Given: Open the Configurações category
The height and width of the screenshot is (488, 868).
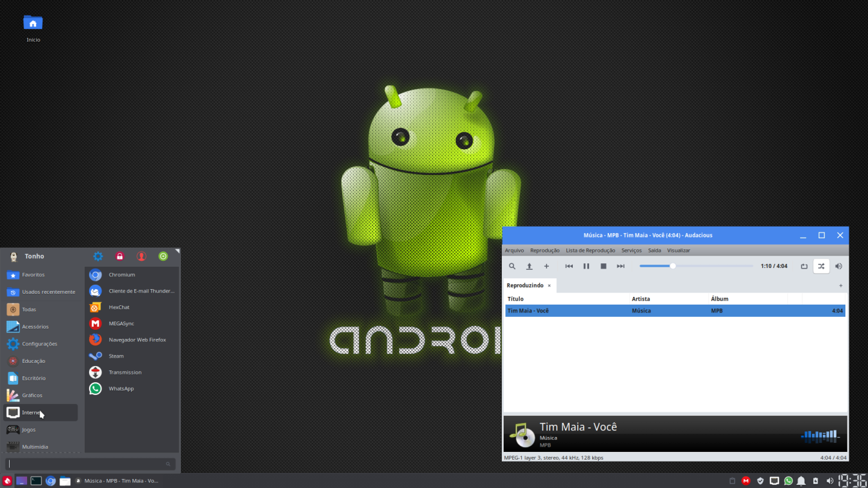Looking at the screenshot, I should click(x=41, y=343).
